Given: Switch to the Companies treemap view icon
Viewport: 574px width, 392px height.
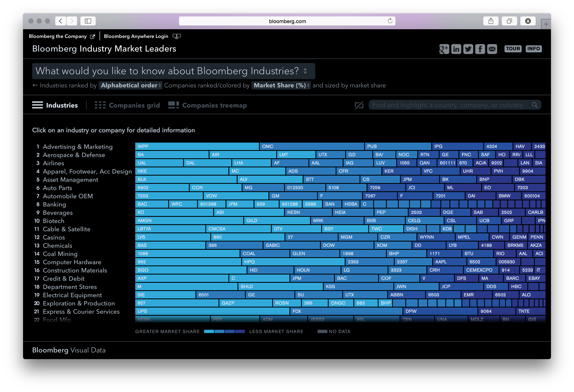Looking at the screenshot, I should (173, 105).
